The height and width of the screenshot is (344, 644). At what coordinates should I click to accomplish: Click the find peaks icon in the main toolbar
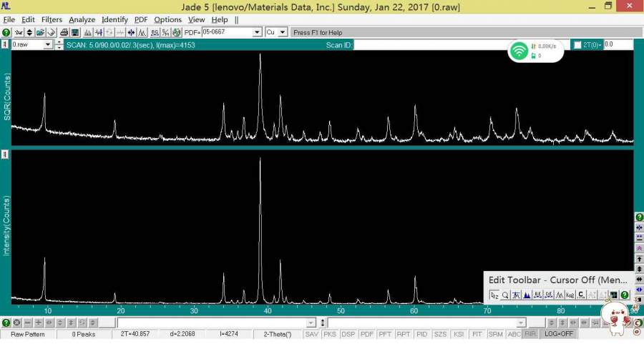click(87, 32)
